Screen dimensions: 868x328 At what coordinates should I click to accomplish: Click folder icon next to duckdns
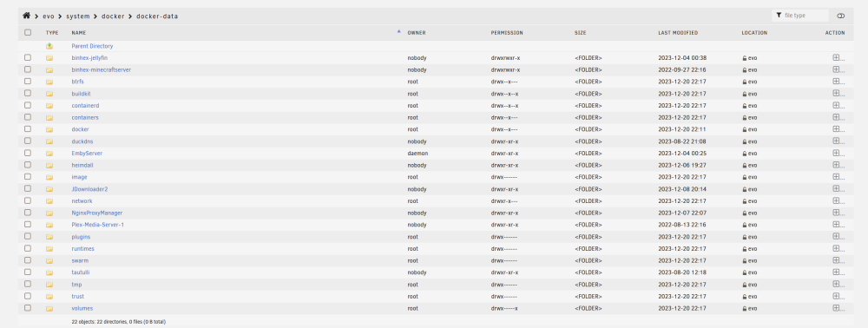pyautogui.click(x=49, y=141)
